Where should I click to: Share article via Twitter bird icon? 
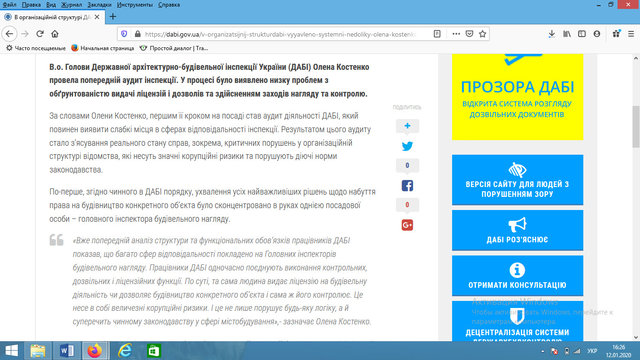click(x=407, y=146)
